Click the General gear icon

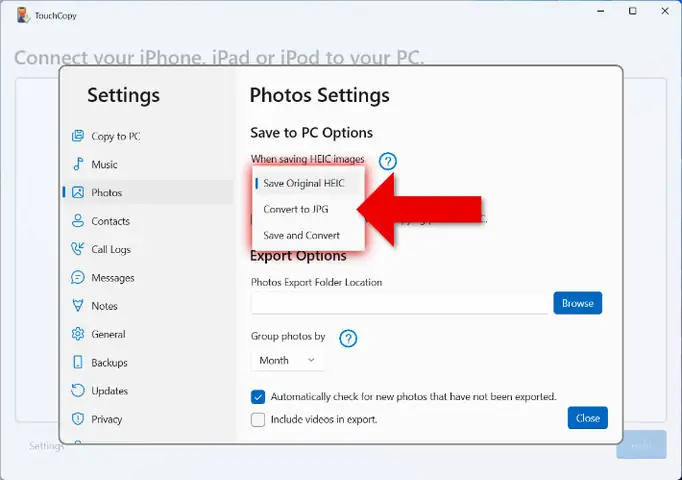coord(77,334)
